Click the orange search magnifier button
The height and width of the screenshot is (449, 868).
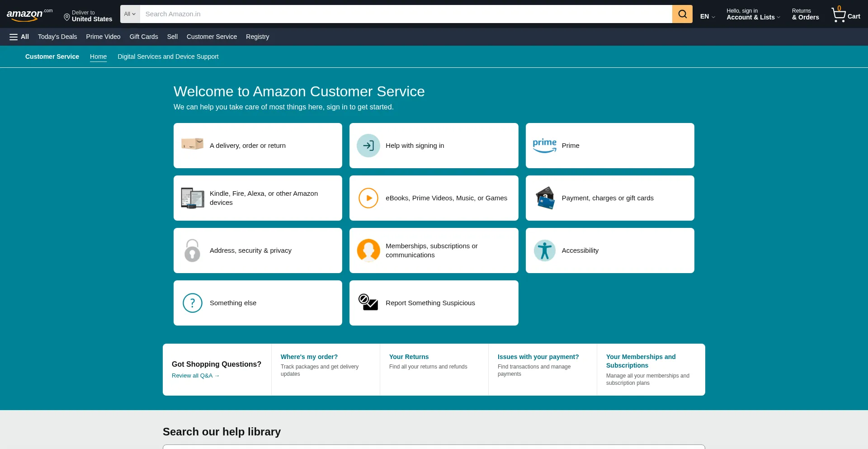coord(682,14)
